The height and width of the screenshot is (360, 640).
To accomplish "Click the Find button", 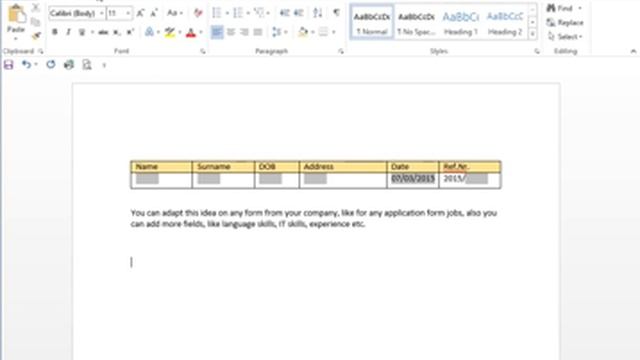I will coord(560,8).
